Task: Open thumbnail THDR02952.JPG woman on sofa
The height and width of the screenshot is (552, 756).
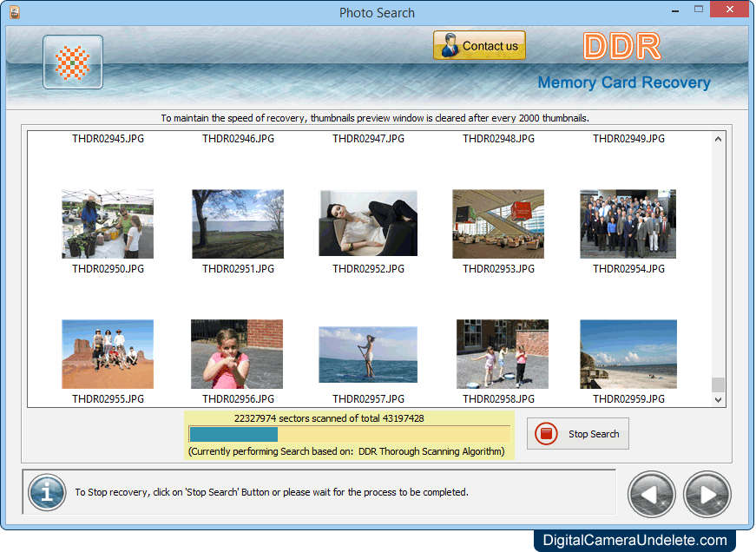Action: point(368,224)
